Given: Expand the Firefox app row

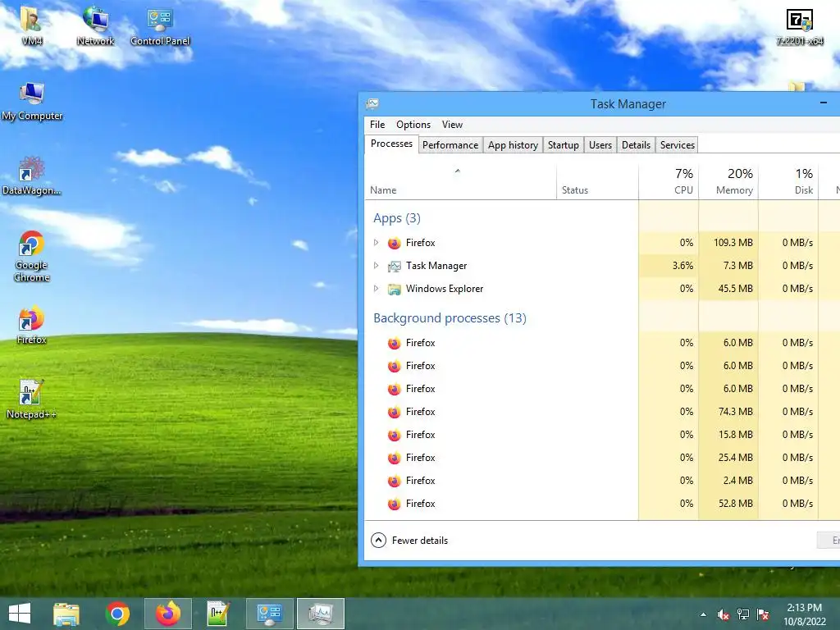Looking at the screenshot, I should point(376,243).
